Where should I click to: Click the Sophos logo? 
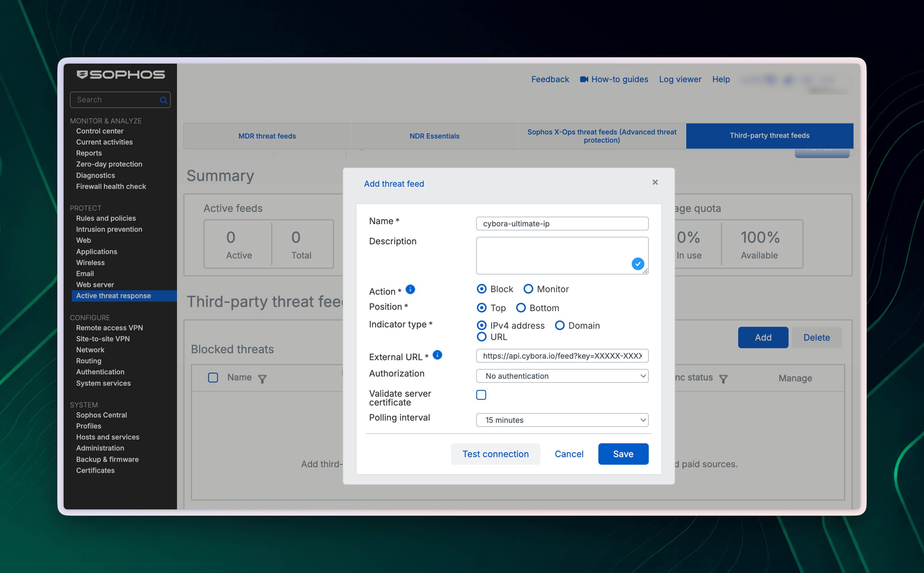(121, 75)
